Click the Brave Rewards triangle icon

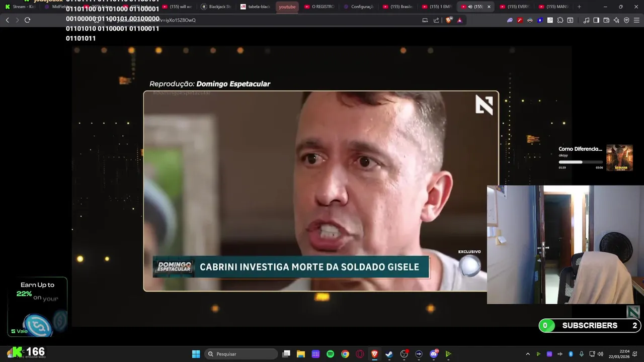click(459, 20)
